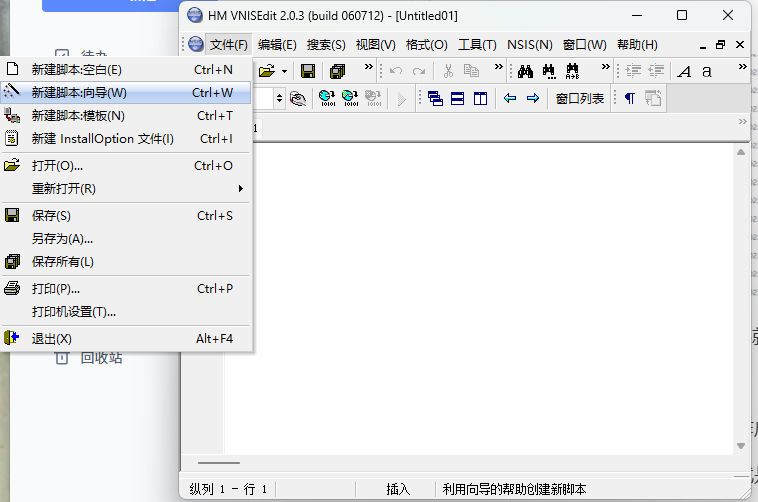Select 打开(O)... in File menu
This screenshot has height=502, width=758.
[126, 165]
